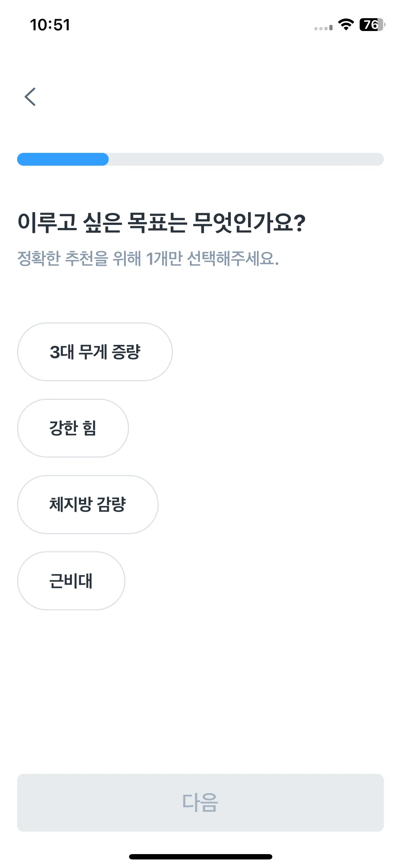
Task: Toggle the strong power goal pill
Action: click(73, 428)
